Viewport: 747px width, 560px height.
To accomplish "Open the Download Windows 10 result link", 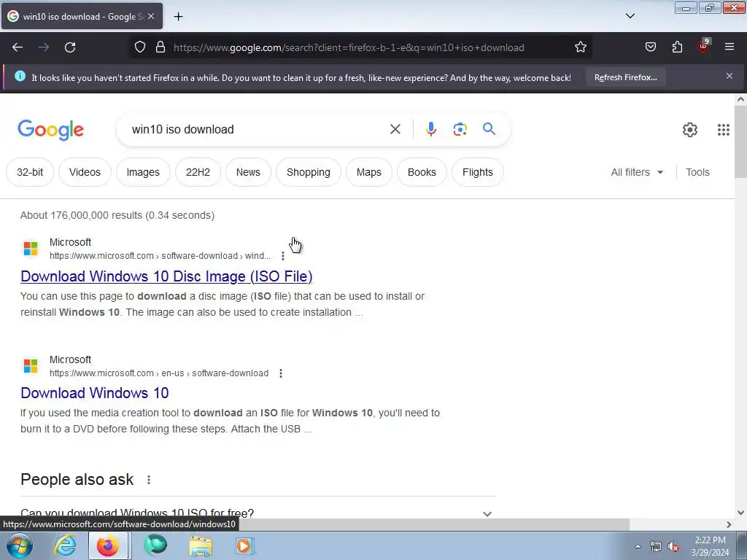I will (94, 393).
